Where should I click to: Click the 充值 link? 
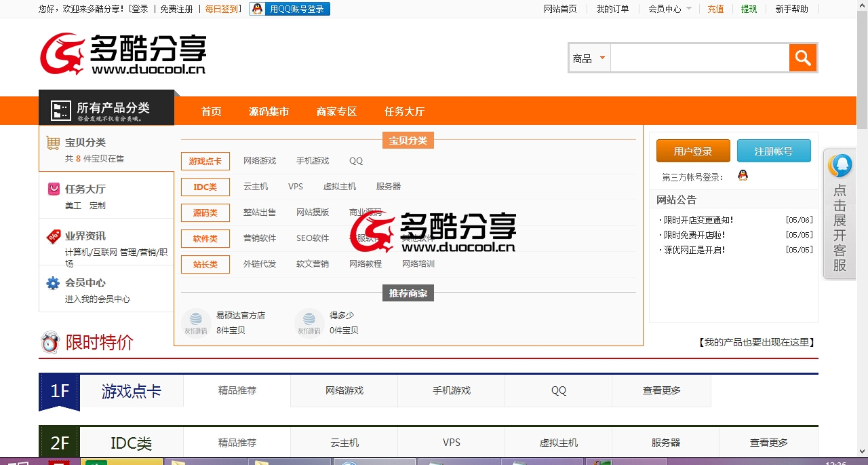pos(715,9)
